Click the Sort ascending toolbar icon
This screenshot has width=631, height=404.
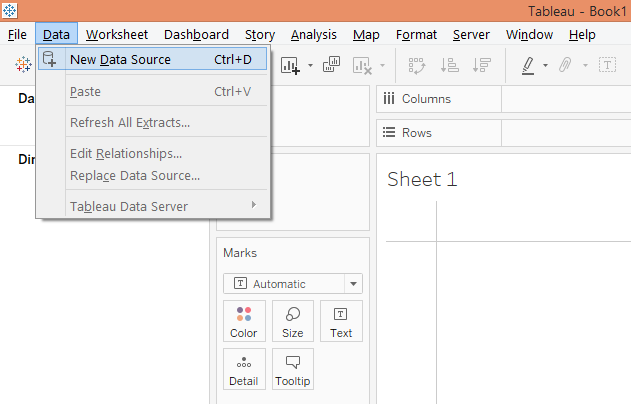pos(449,65)
